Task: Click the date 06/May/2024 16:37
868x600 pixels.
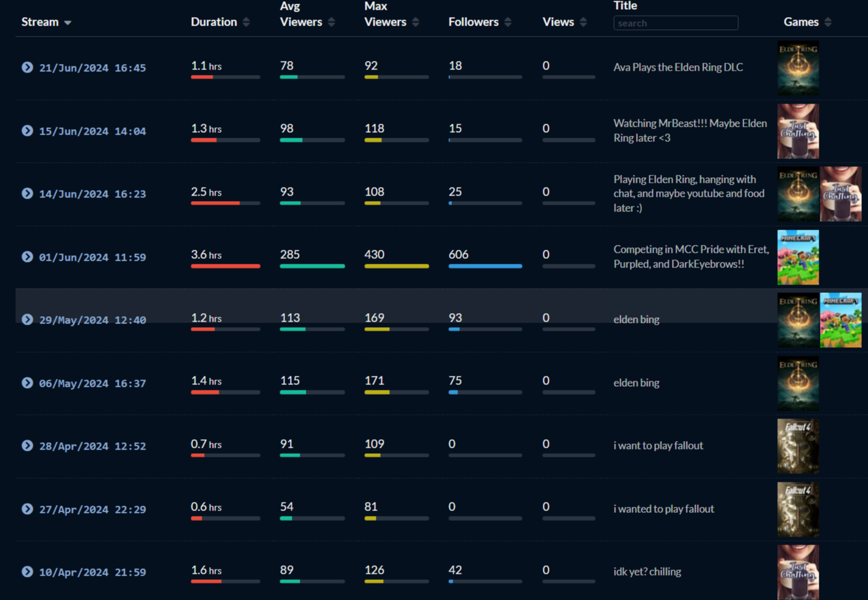Action: point(93,383)
